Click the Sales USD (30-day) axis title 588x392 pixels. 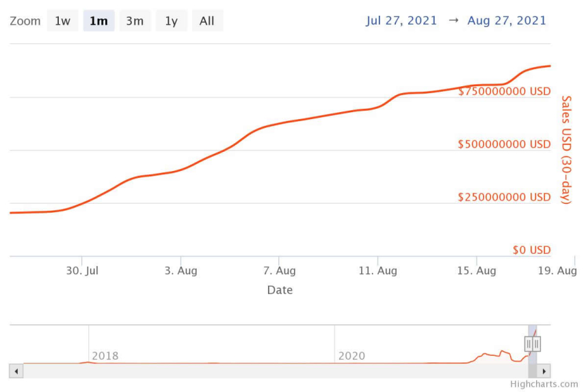pos(565,150)
